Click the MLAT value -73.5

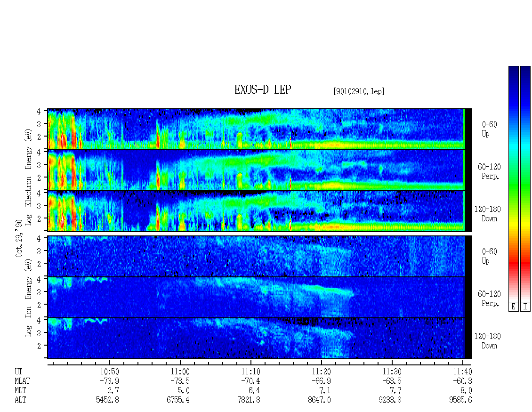180,381
